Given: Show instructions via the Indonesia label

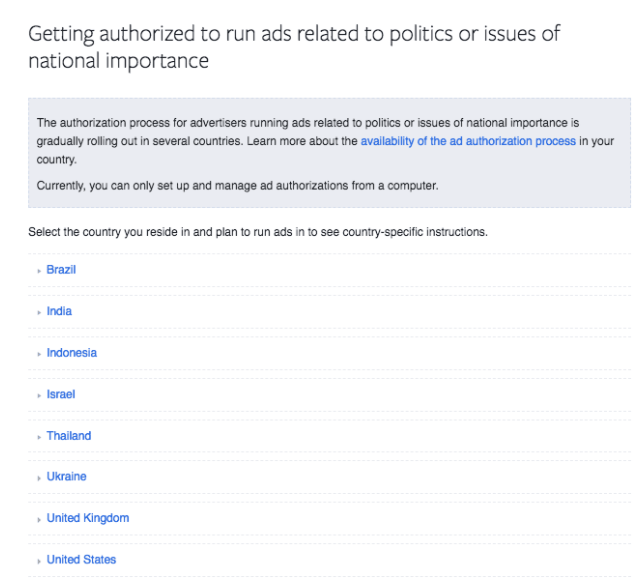Looking at the screenshot, I should point(71,353).
